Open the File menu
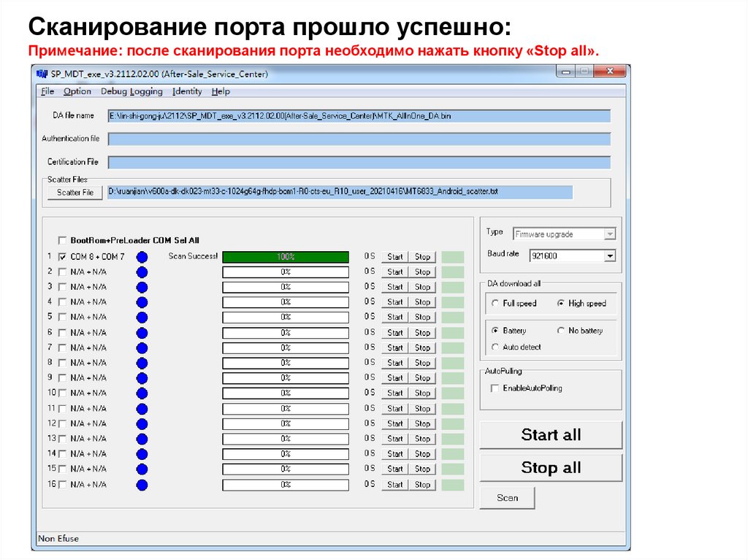Screen dimensions: 748x560 coord(47,91)
